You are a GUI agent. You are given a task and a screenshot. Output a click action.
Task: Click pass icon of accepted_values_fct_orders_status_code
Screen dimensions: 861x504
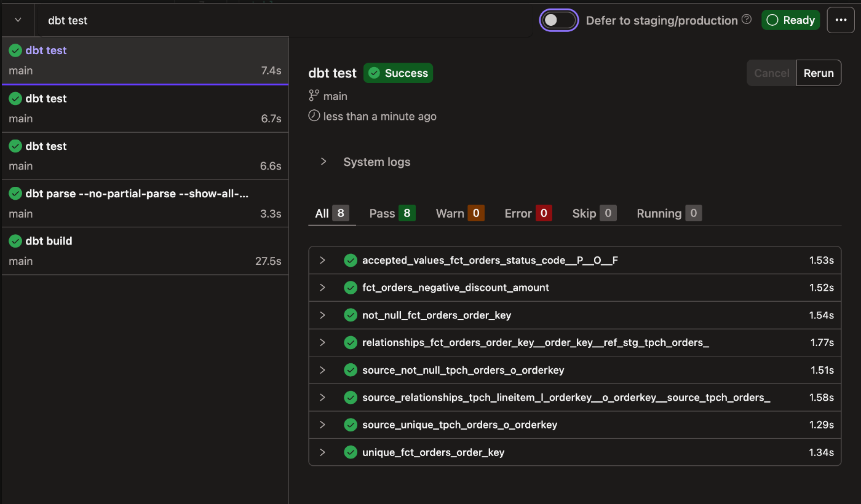click(x=351, y=261)
